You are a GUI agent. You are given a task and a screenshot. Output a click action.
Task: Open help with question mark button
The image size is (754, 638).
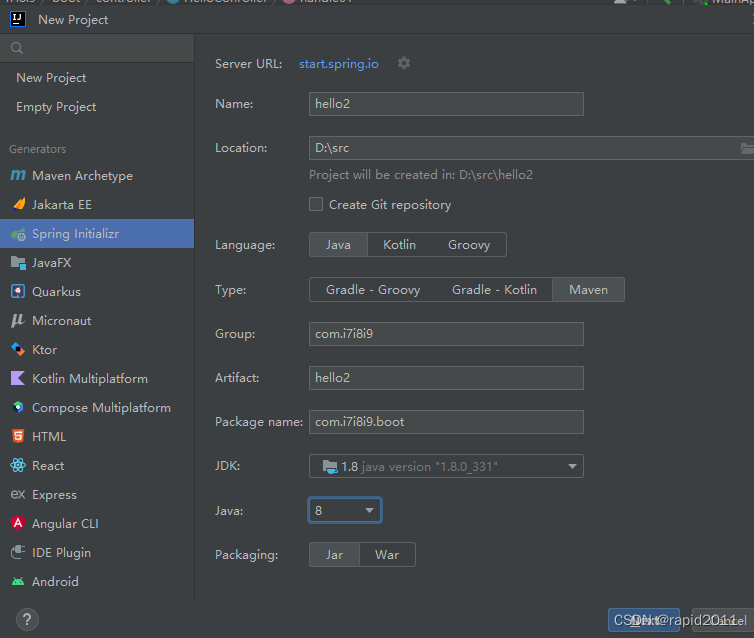pos(27,620)
